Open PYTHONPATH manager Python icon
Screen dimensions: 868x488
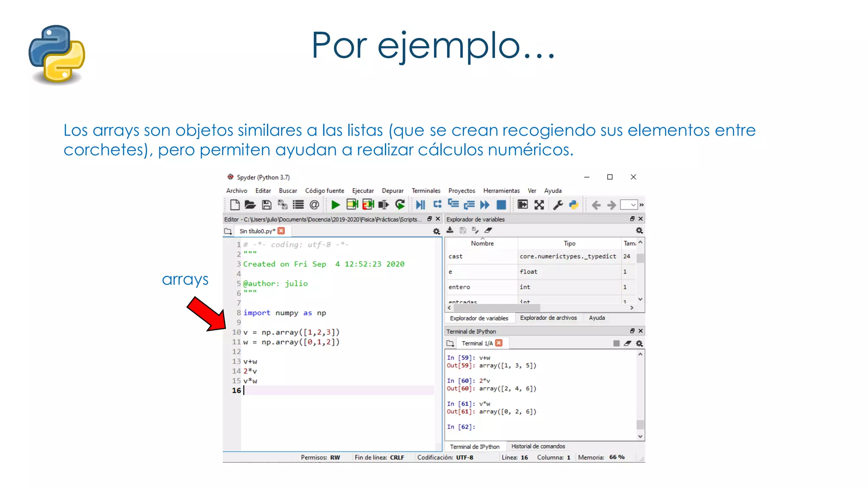[574, 205]
